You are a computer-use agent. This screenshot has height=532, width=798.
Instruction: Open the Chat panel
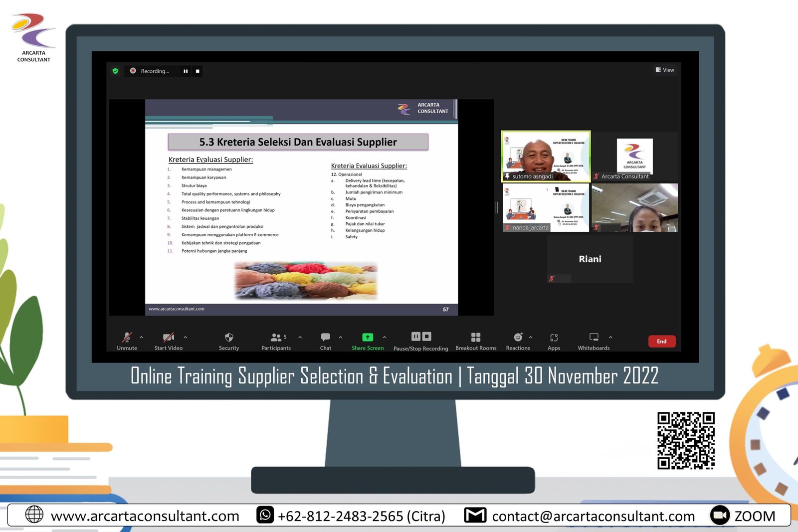(x=325, y=338)
